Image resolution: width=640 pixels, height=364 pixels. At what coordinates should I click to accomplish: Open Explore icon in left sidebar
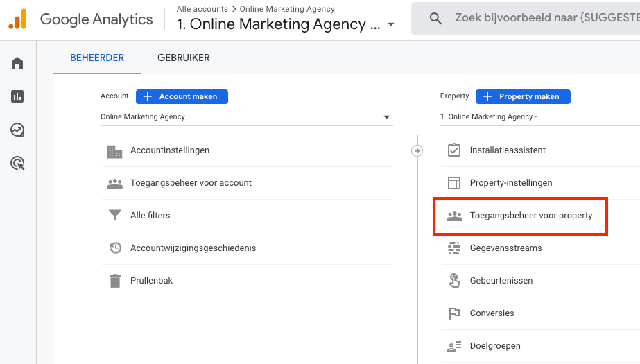click(17, 130)
